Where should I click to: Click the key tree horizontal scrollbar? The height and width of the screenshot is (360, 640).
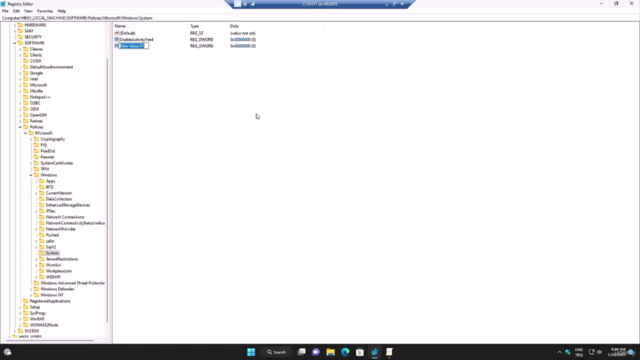(x=51, y=340)
